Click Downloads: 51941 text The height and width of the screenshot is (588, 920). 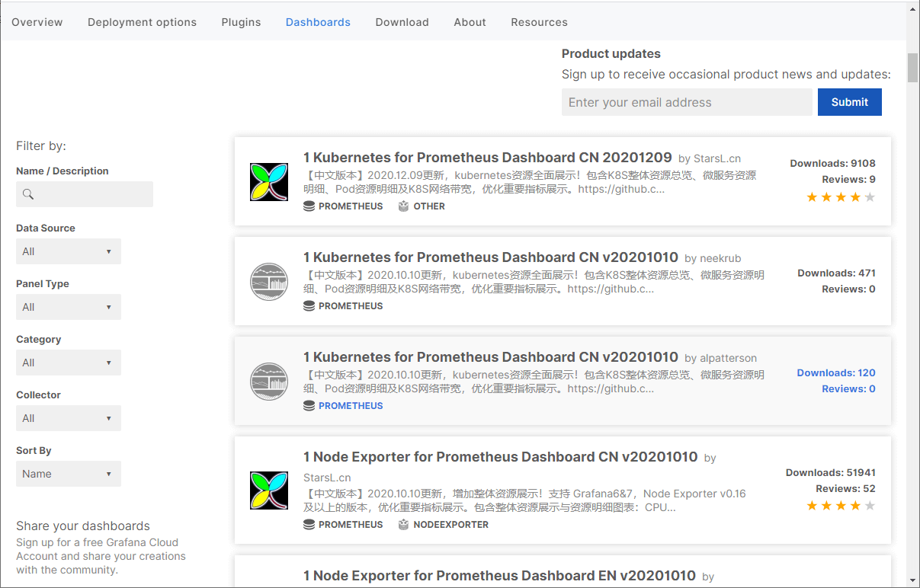point(831,473)
